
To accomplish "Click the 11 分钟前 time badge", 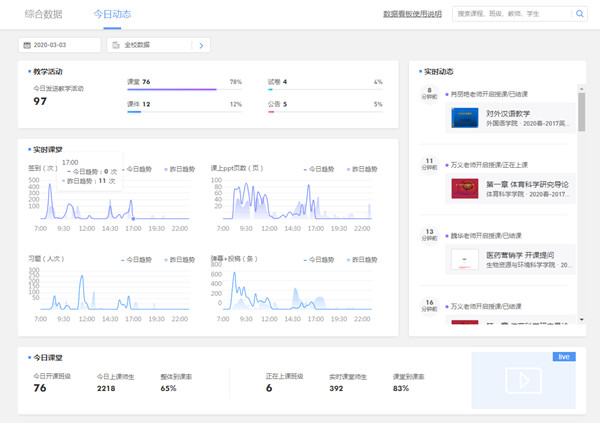I will click(429, 164).
